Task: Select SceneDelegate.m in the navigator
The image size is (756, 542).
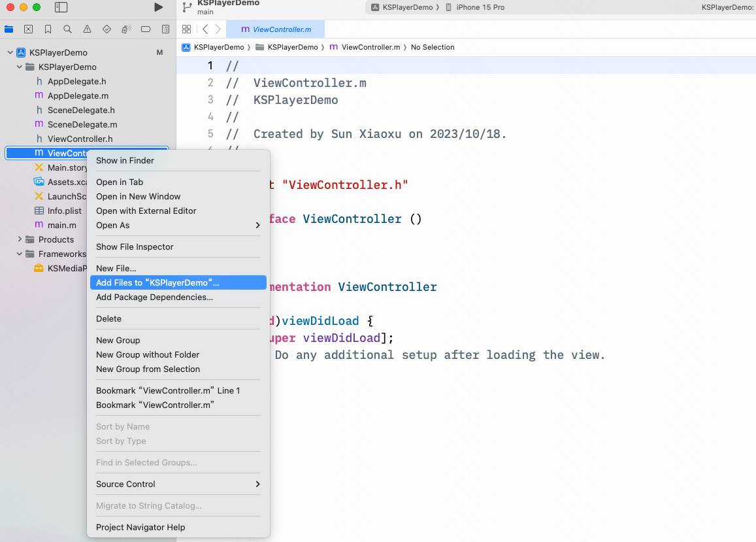Action: pyautogui.click(x=82, y=124)
